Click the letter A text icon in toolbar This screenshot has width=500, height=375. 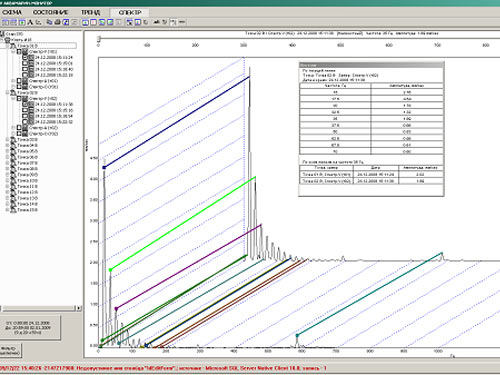tap(30, 22)
